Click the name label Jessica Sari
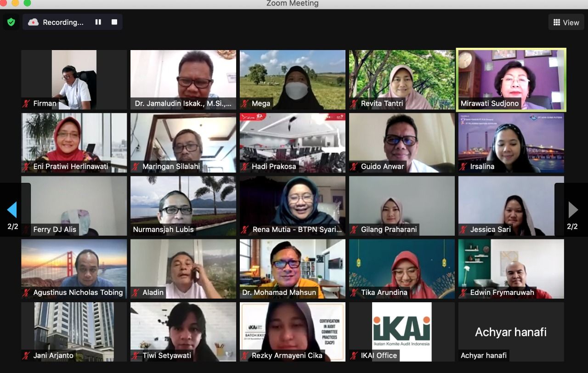Screen dimensions: 588x373 pyautogui.click(x=490, y=229)
